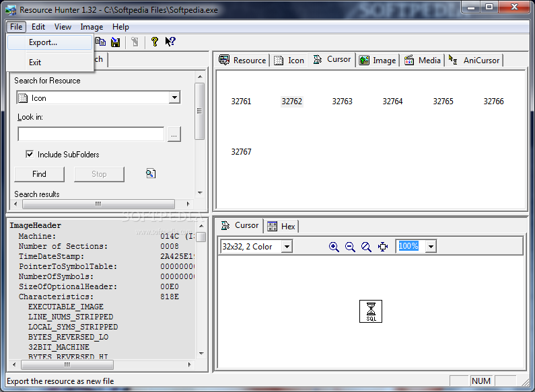Toggle the Include SubFolders checkbox
Viewport: 535px width, 392px height.
coord(30,154)
